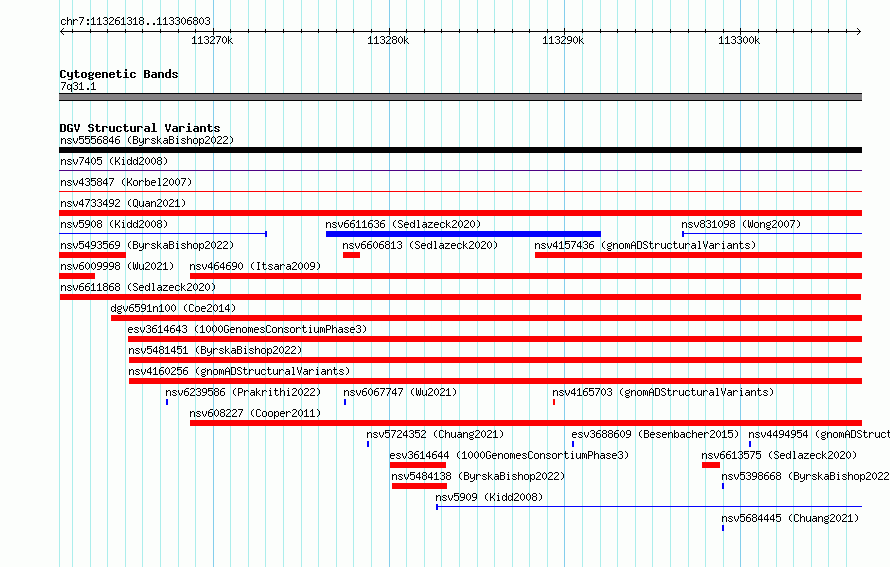Open the nsv4494954 gnomAD label

(818, 434)
